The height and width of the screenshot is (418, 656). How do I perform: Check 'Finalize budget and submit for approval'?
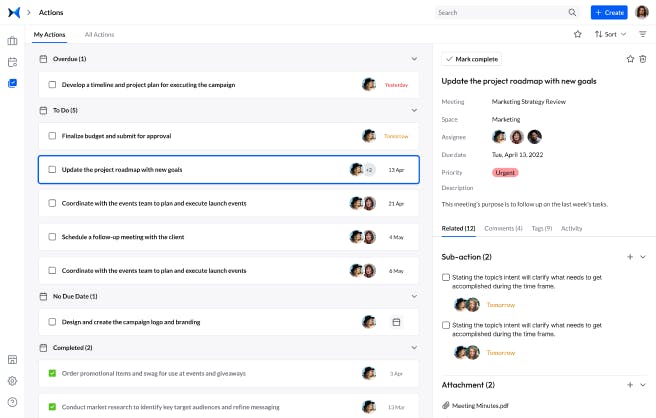click(x=52, y=136)
